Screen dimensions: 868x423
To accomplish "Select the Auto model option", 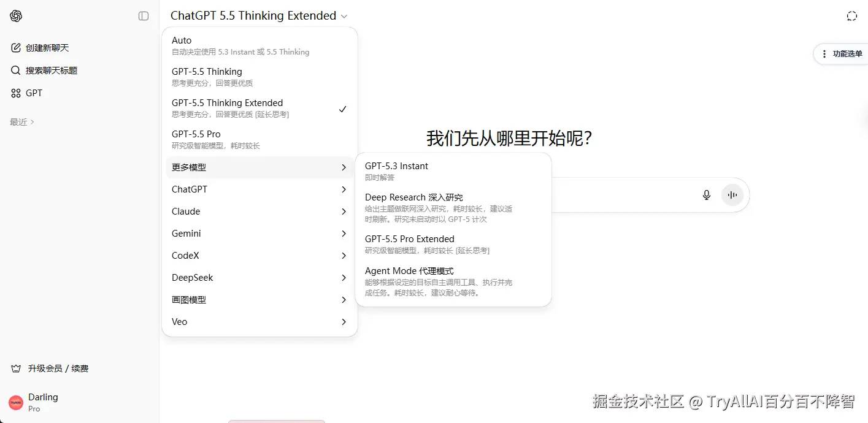I will coord(259,46).
